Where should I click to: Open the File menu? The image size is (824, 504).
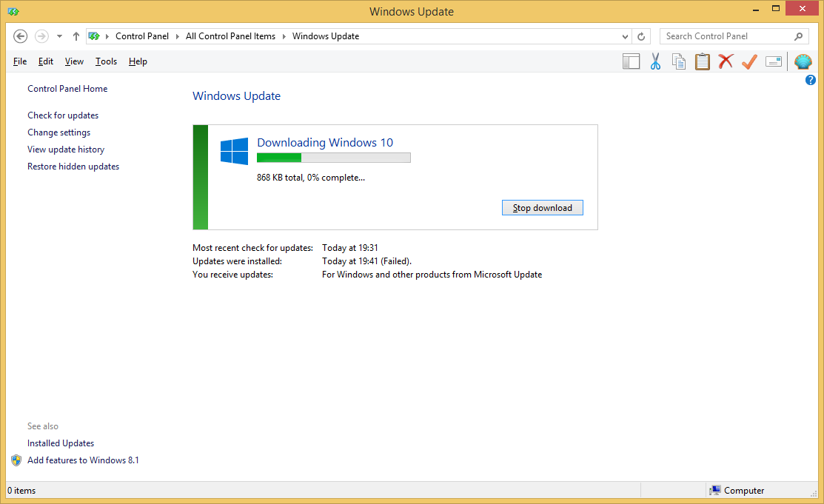pos(20,61)
